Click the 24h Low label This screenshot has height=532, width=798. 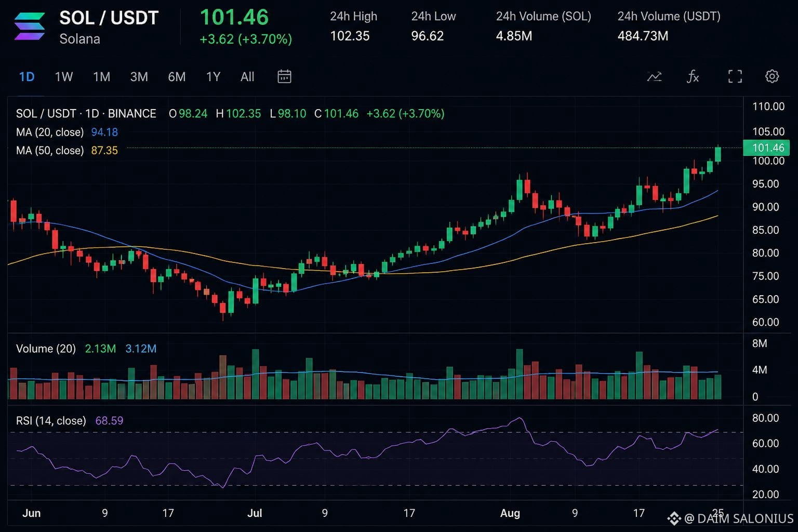tap(433, 17)
